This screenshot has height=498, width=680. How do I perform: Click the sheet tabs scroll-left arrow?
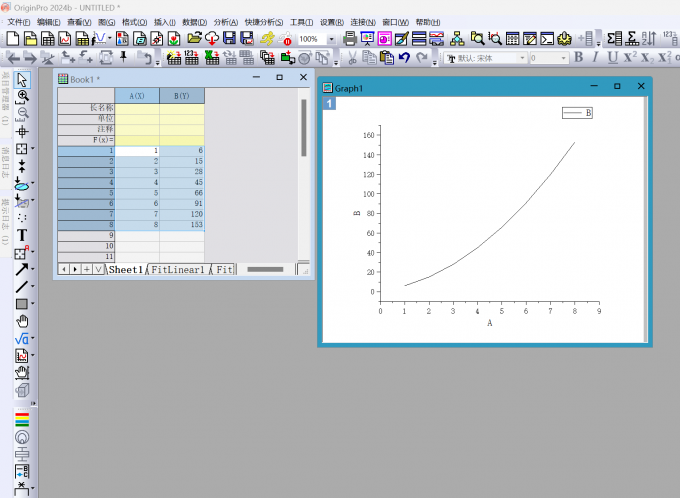tap(64, 269)
